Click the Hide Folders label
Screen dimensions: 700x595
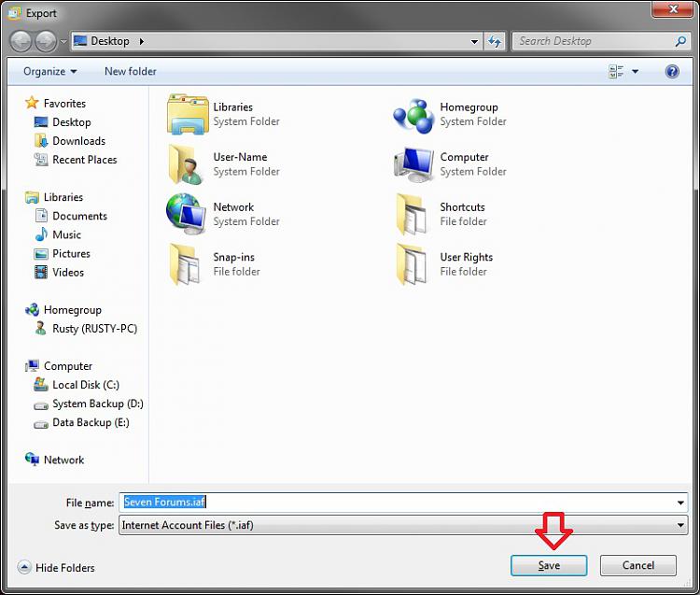pyautogui.click(x=65, y=568)
